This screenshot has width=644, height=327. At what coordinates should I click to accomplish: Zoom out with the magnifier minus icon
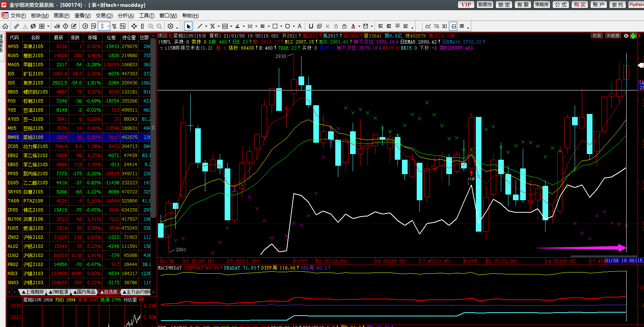pyautogui.click(x=159, y=26)
